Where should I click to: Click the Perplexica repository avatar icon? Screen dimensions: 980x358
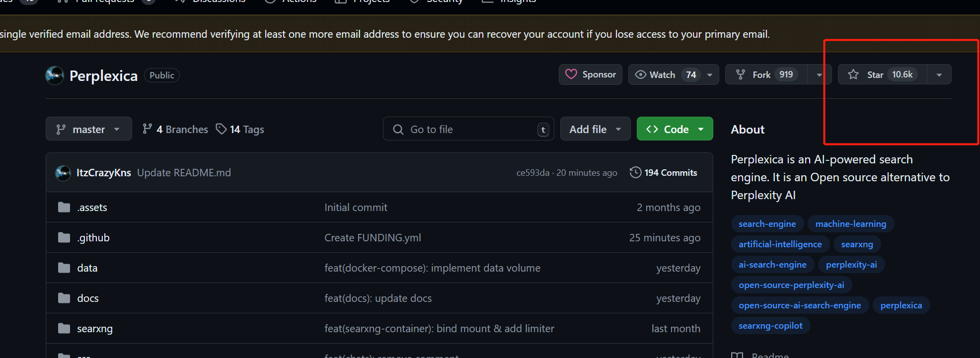tap(55, 75)
